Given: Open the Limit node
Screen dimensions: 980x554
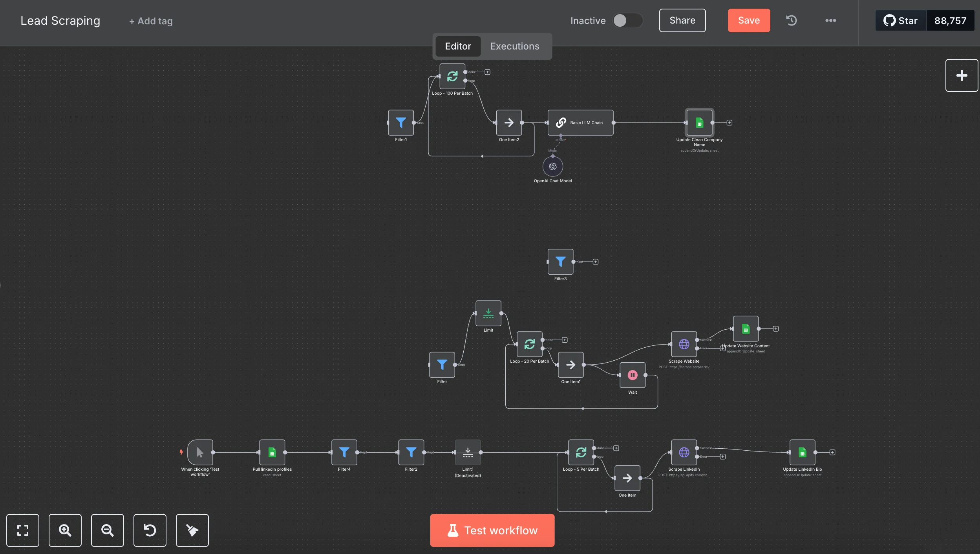Looking at the screenshot, I should pos(488,313).
